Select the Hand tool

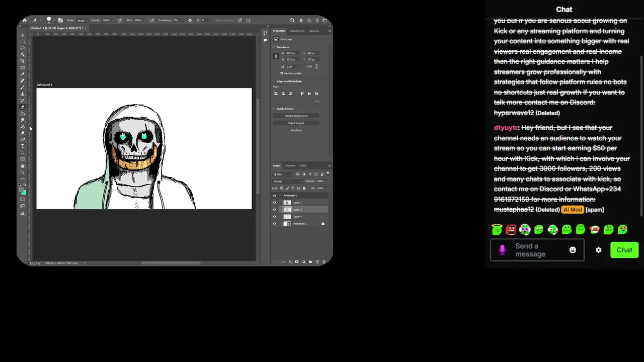[x=22, y=166]
